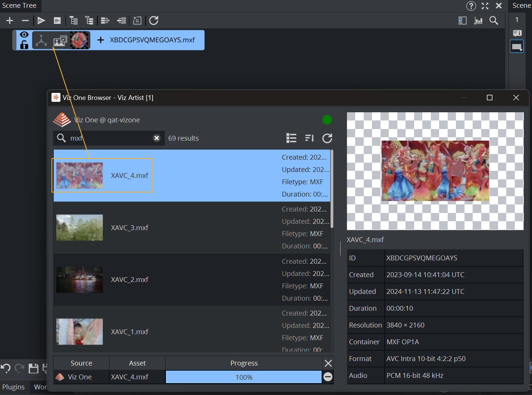Click the save disk icon
The height and width of the screenshot is (395, 532).
point(34,369)
